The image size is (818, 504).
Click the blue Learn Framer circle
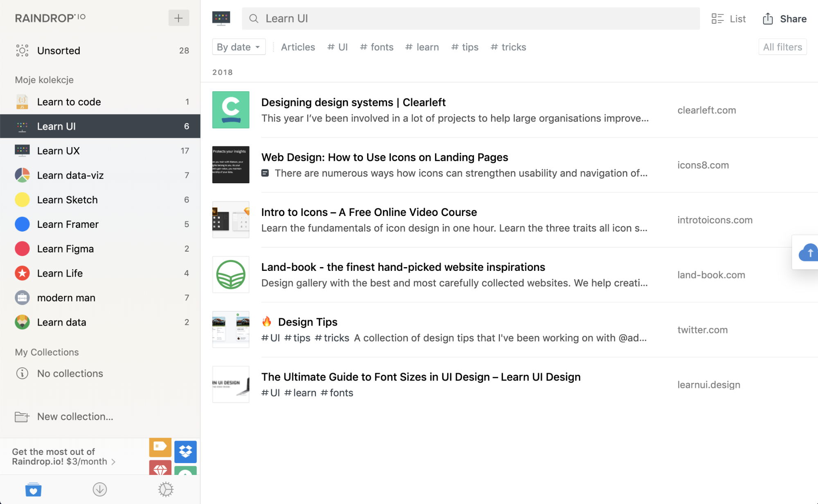pyautogui.click(x=22, y=224)
